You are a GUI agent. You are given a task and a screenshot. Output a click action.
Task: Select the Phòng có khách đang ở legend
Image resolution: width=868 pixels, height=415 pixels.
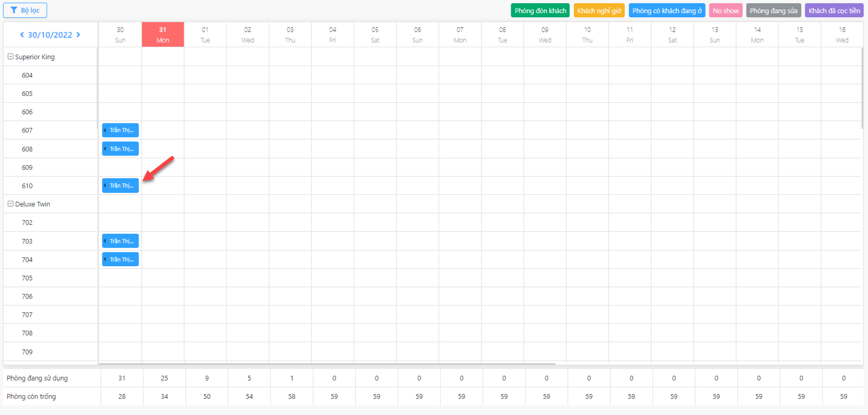pos(667,10)
